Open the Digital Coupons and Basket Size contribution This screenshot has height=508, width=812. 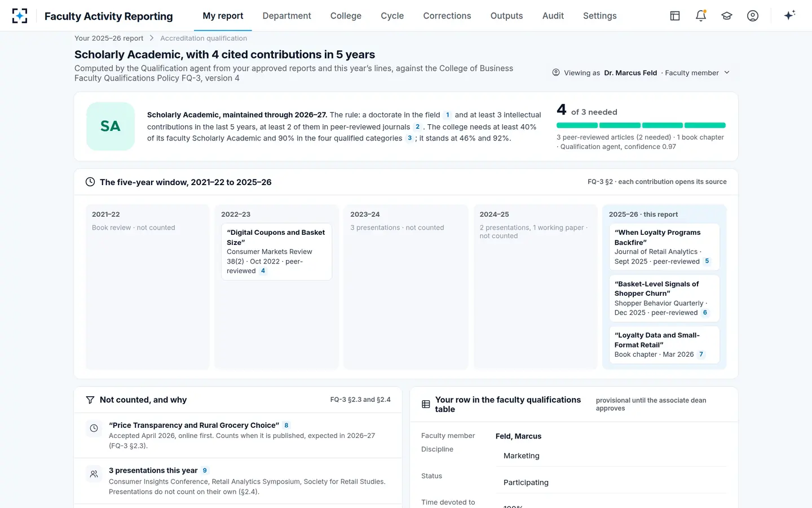[x=276, y=252]
